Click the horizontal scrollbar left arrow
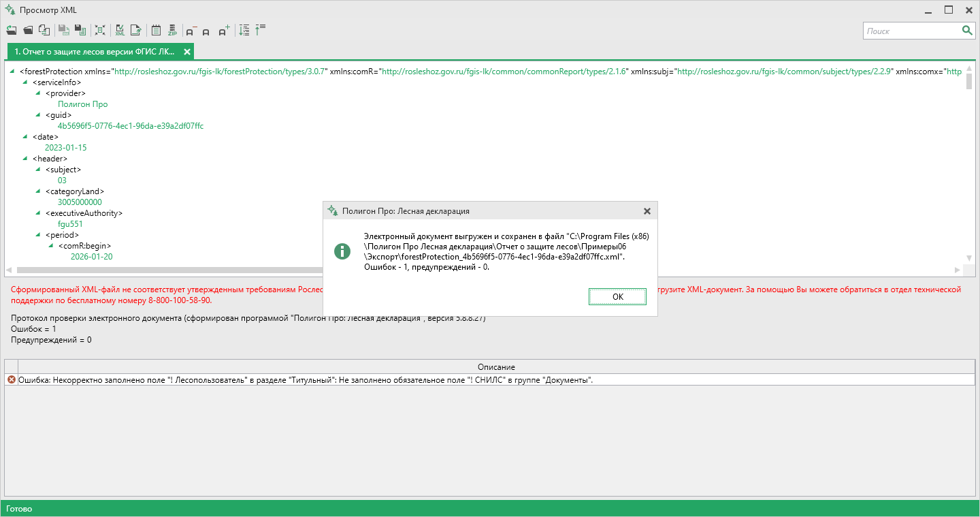 coord(10,270)
